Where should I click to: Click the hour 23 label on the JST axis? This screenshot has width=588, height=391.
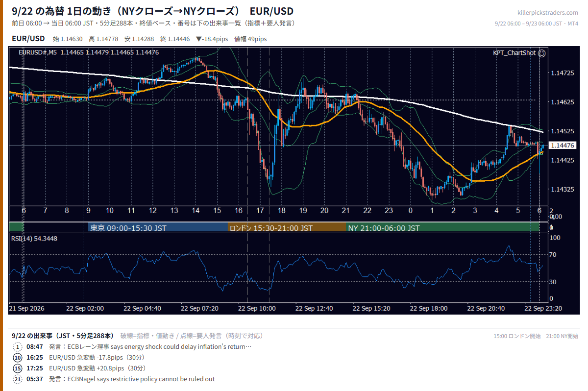pos(389,210)
